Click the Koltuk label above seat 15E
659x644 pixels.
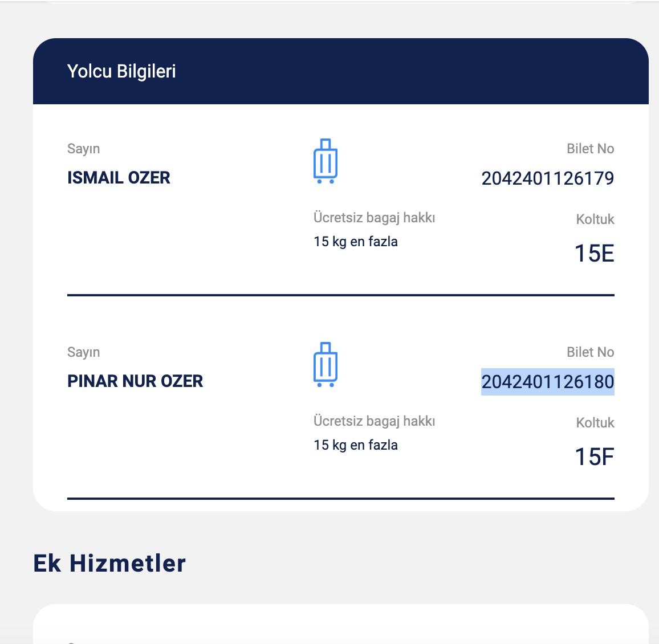click(x=595, y=219)
